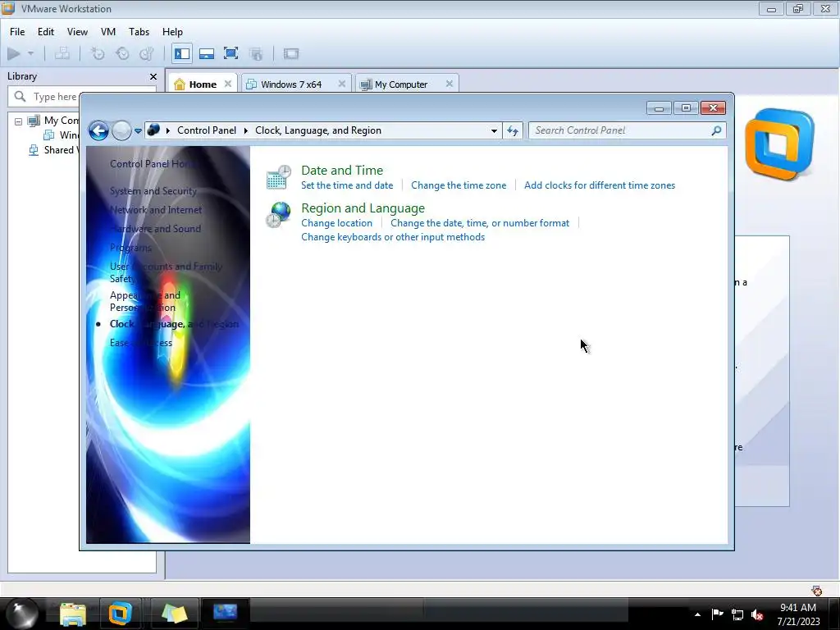The image size is (840, 630).
Task: Click Control Panel in address breadcrumb
Action: [x=206, y=130]
